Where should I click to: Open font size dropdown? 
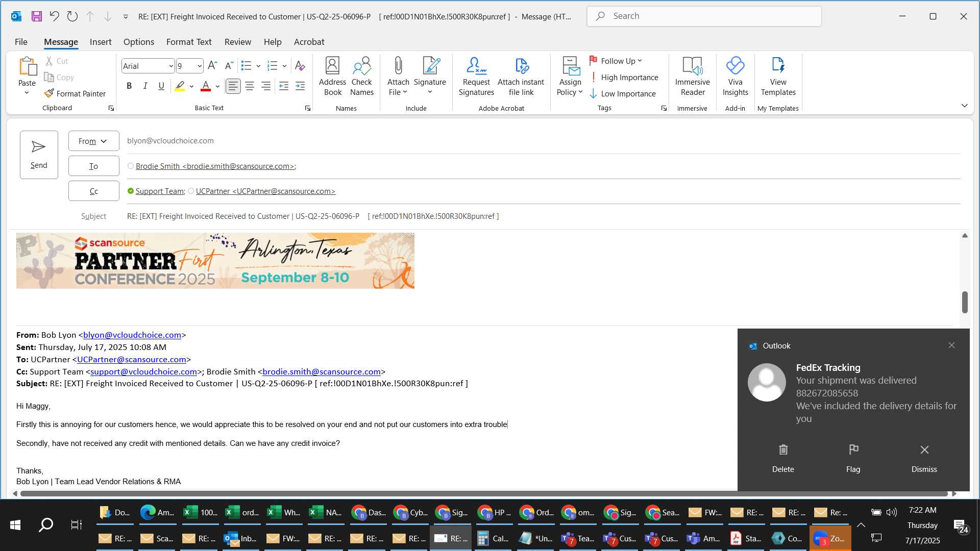point(200,66)
